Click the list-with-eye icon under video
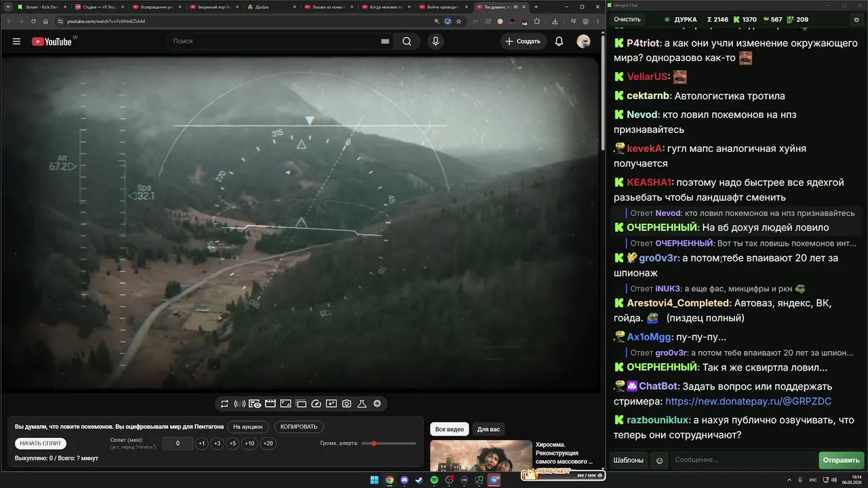 pyautogui.click(x=255, y=404)
